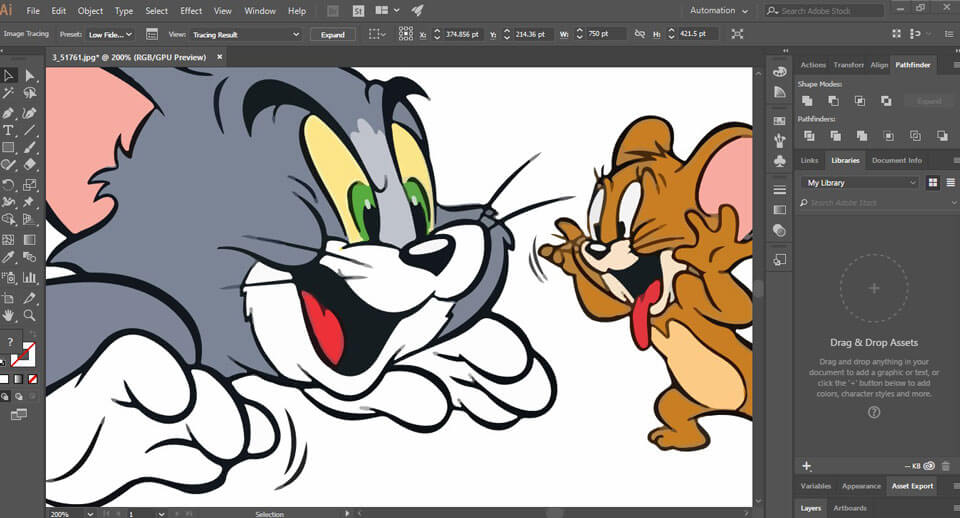
Task: Select the Type tool in the toolbar
Action: click(x=8, y=130)
